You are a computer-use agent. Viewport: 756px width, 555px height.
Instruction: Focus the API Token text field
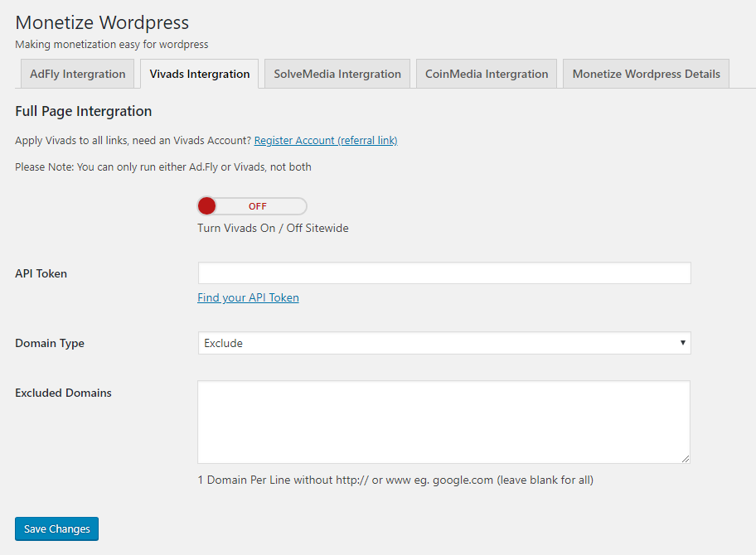(443, 273)
